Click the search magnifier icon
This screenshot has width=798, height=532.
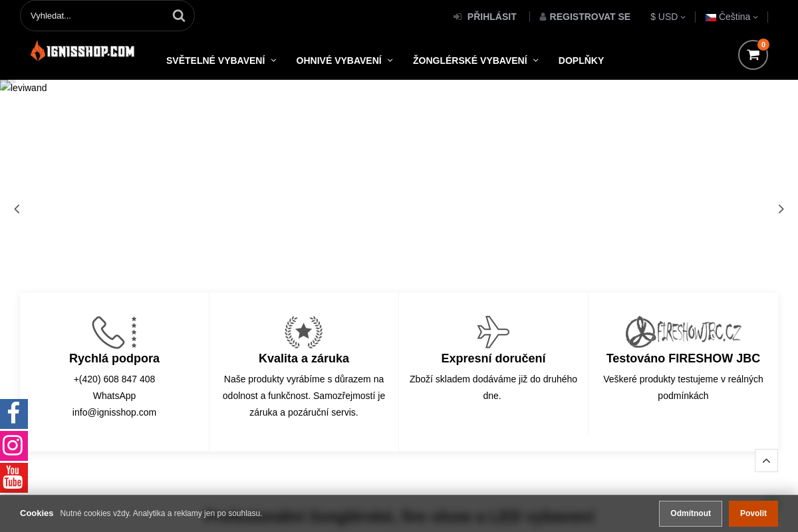[x=179, y=15]
